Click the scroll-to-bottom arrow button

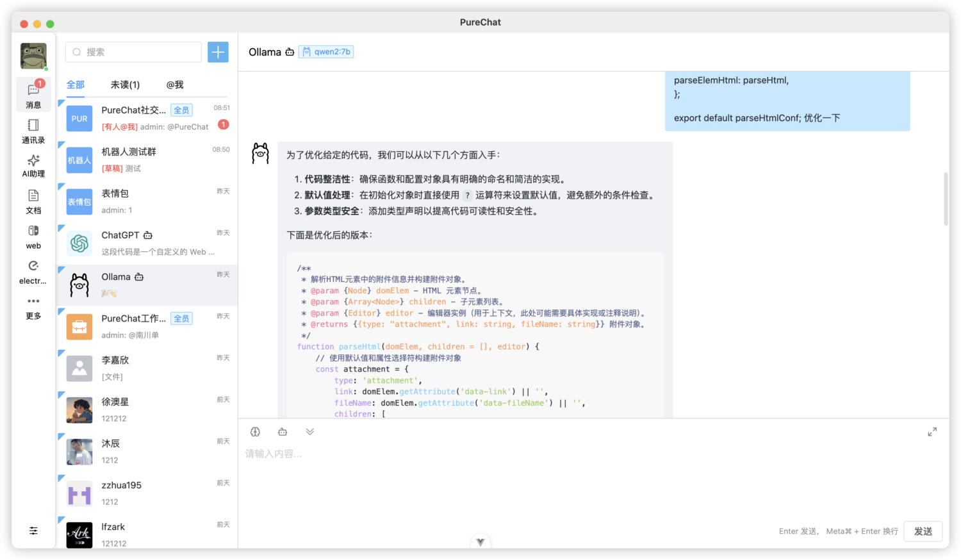(481, 542)
